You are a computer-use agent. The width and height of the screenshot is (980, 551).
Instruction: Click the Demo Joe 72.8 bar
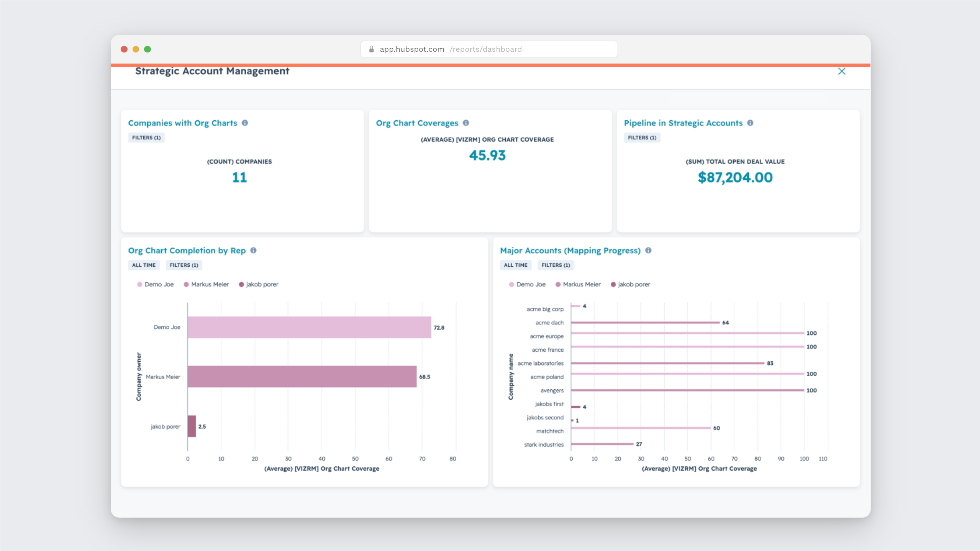[310, 327]
